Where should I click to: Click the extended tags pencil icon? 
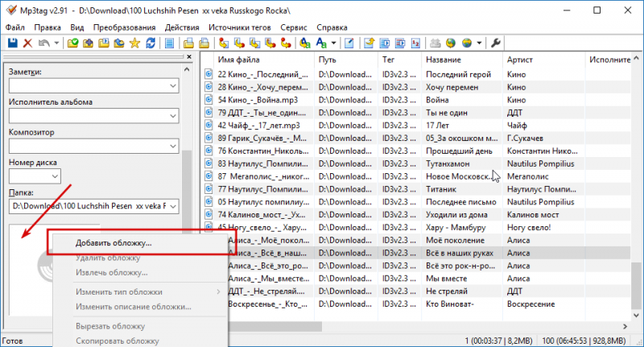(349, 43)
